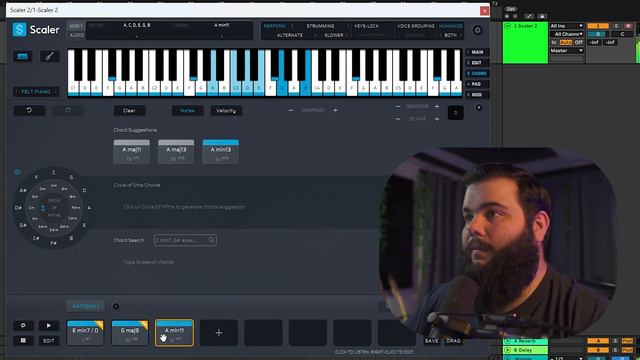
Task: Decrease octave with minus
Action: (x=398, y=119)
